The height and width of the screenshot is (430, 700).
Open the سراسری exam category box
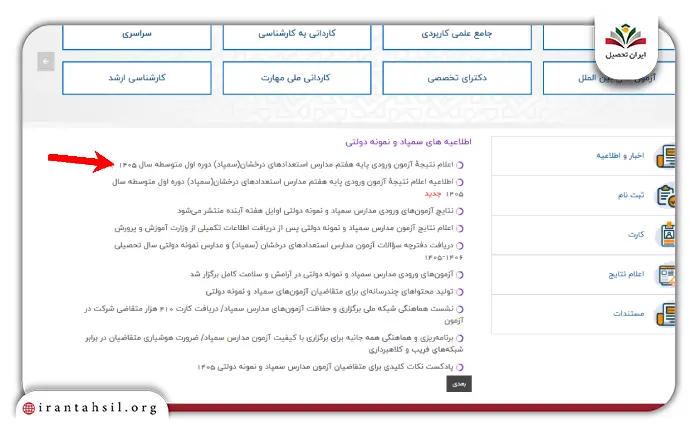click(137, 36)
